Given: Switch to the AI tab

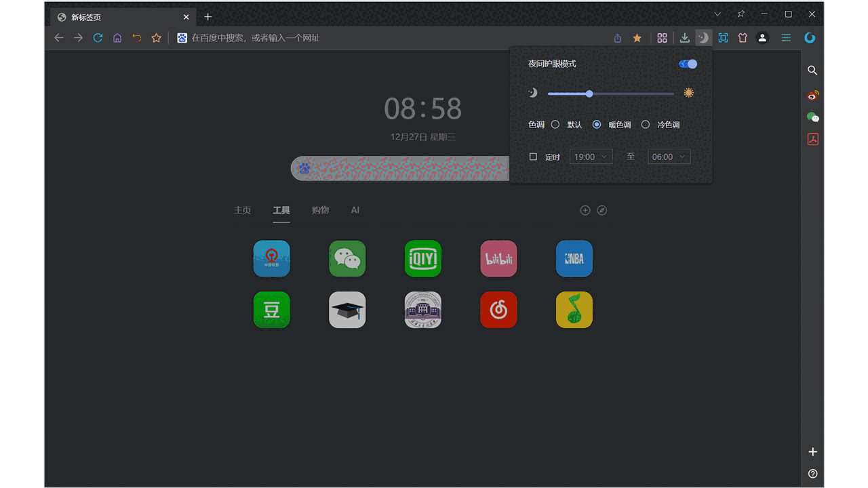Looking at the screenshot, I should 355,210.
